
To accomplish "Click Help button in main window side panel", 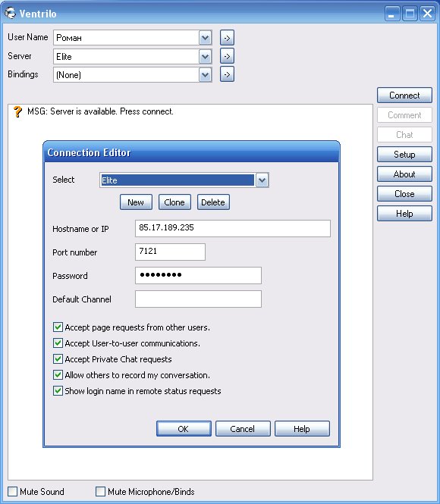I will [404, 214].
